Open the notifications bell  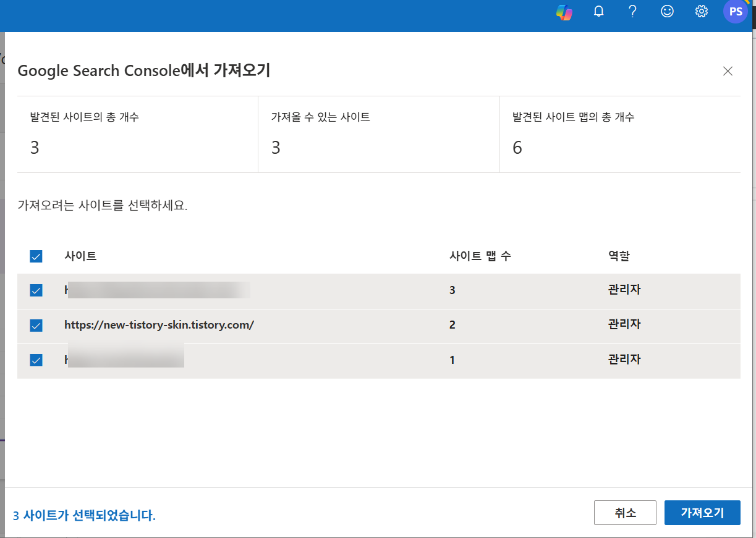pyautogui.click(x=598, y=12)
